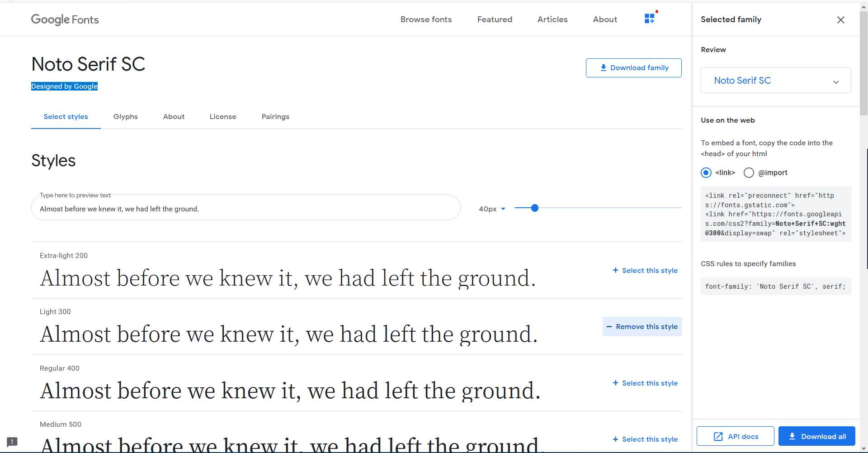Screen dimensions: 868x453
Task: Switch to the About tab under font name
Action: pyautogui.click(x=174, y=116)
